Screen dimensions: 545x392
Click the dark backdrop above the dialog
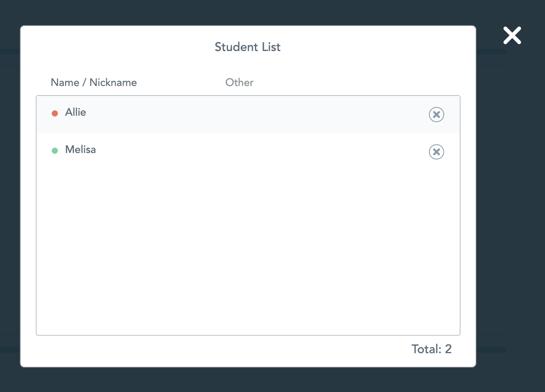point(247,12)
